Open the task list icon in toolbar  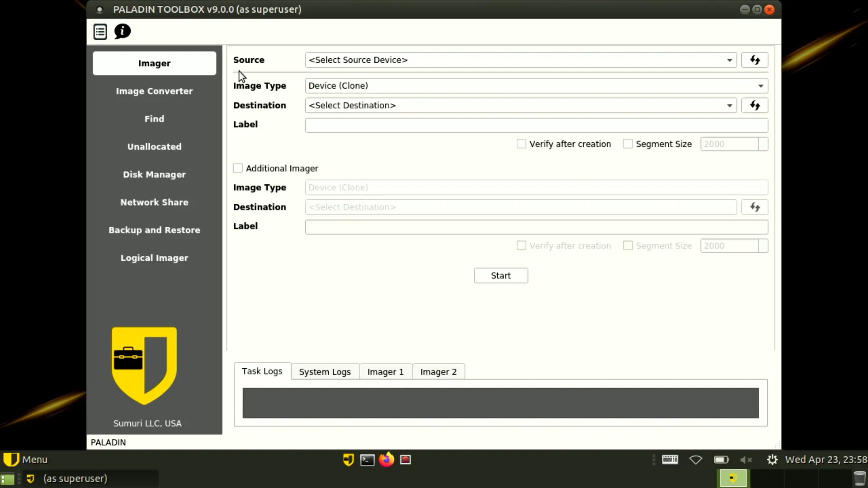click(x=100, y=32)
